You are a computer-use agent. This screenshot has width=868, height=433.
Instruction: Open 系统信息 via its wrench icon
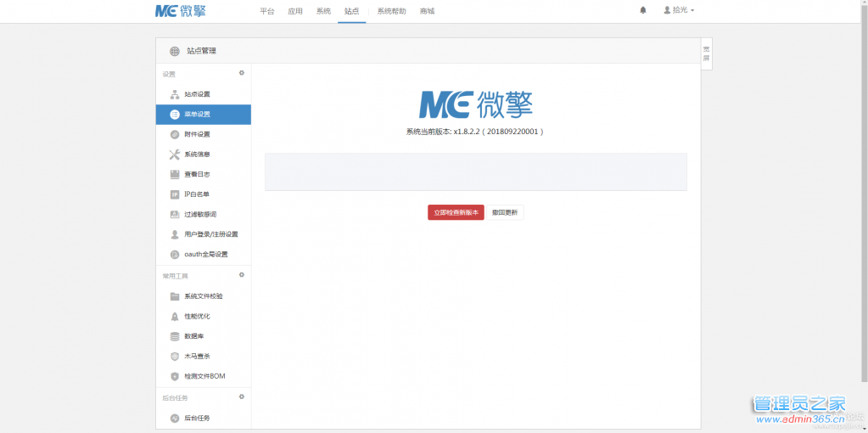coord(175,155)
